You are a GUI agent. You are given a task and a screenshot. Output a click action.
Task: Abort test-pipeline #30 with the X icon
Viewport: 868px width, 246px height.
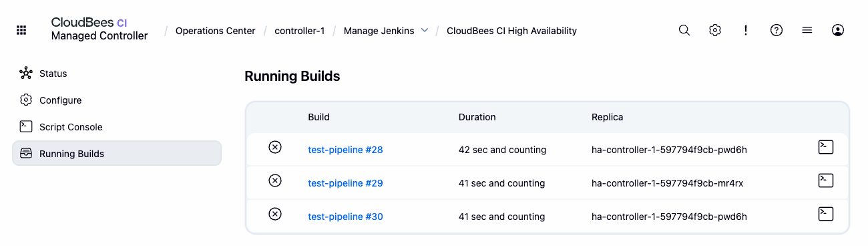(x=275, y=214)
